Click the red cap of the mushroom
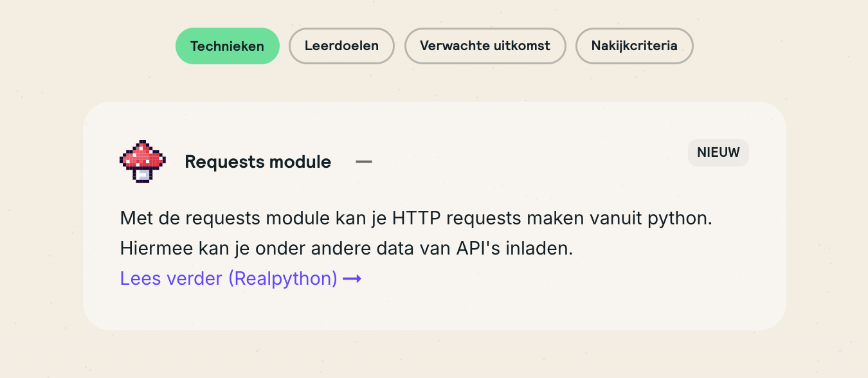Viewport: 868px width, 378px height. [143, 156]
